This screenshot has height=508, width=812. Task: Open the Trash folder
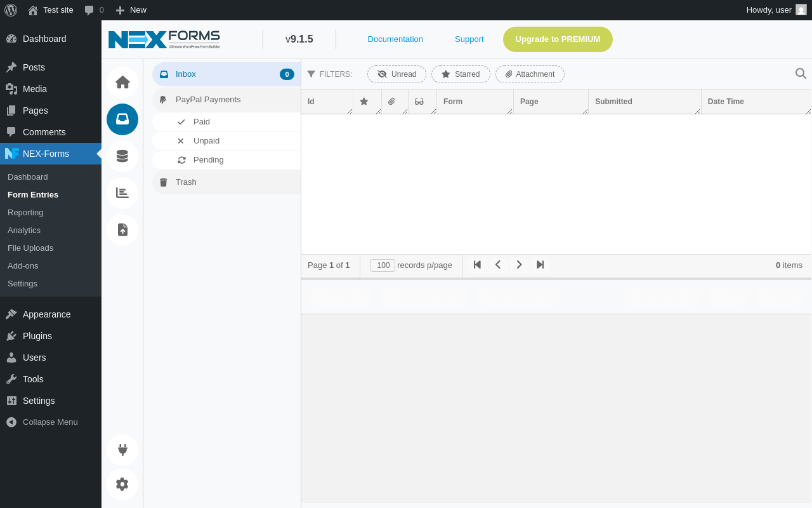pyautogui.click(x=226, y=182)
